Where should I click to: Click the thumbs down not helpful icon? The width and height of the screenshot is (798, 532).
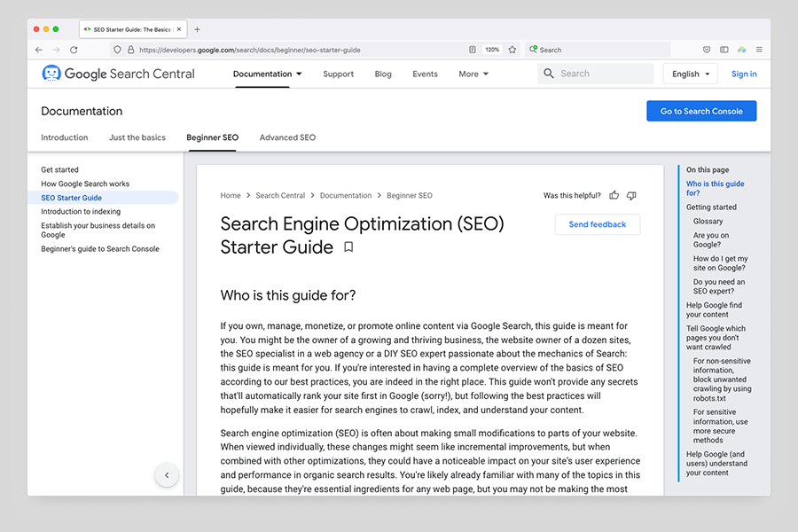[631, 195]
